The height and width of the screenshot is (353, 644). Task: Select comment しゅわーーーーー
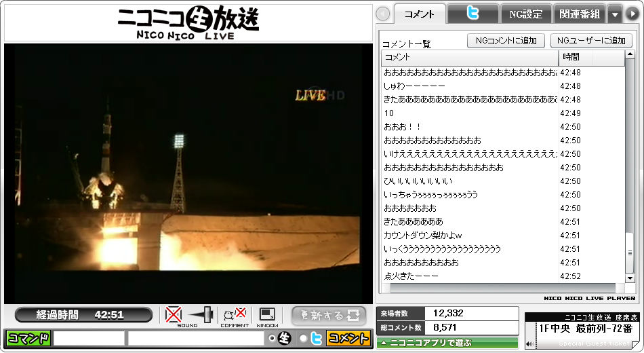pos(503,86)
